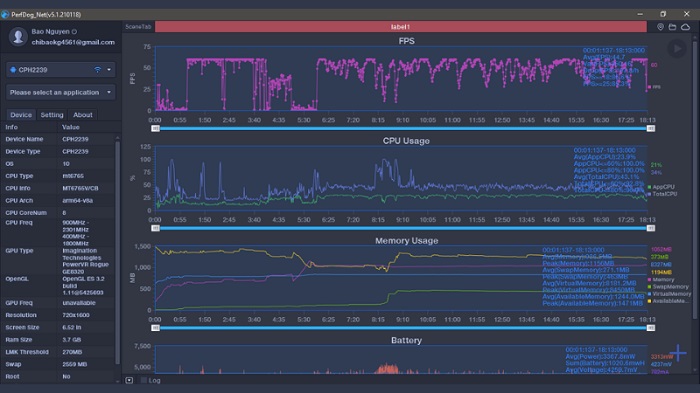Image resolution: width=700 pixels, height=393 pixels.
Task: Toggle the AvailableMemory legend series
Action: click(668, 301)
